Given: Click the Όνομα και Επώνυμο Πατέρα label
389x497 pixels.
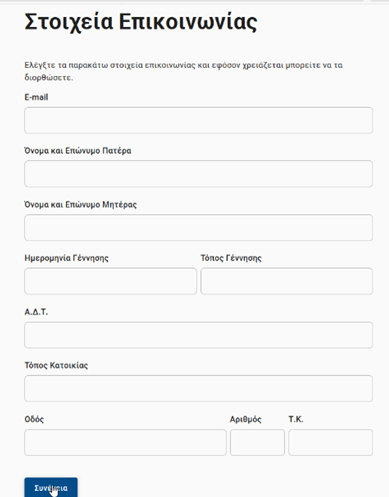Looking at the screenshot, I should [x=78, y=151].
